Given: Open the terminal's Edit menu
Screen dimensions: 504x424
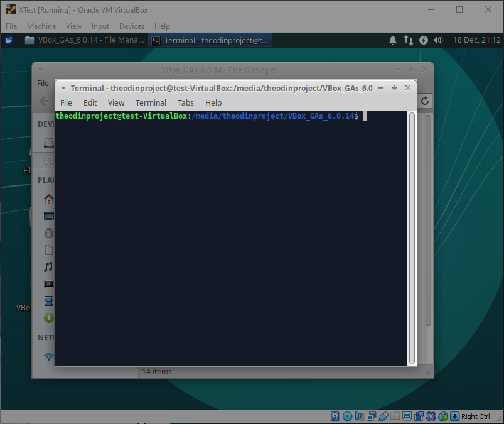Looking at the screenshot, I should click(90, 102).
